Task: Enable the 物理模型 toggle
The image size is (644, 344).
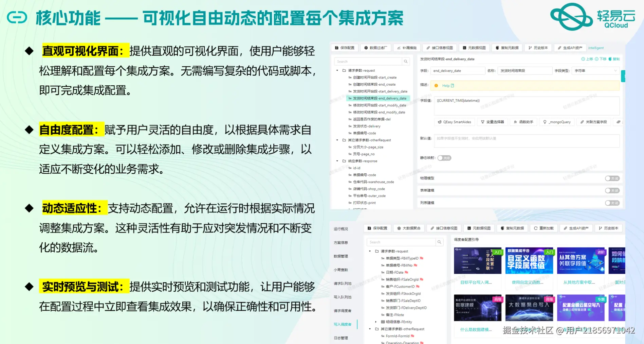Action: tap(612, 178)
